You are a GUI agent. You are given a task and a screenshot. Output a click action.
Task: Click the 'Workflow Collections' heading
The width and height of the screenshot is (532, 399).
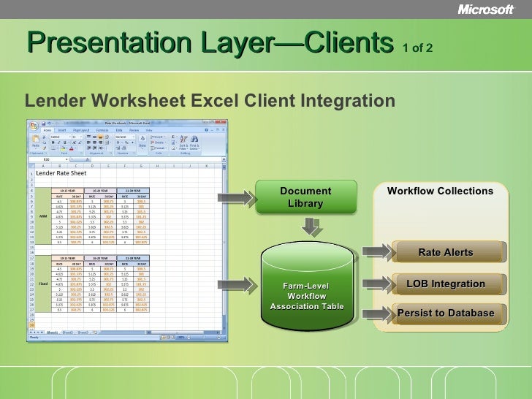pos(440,191)
